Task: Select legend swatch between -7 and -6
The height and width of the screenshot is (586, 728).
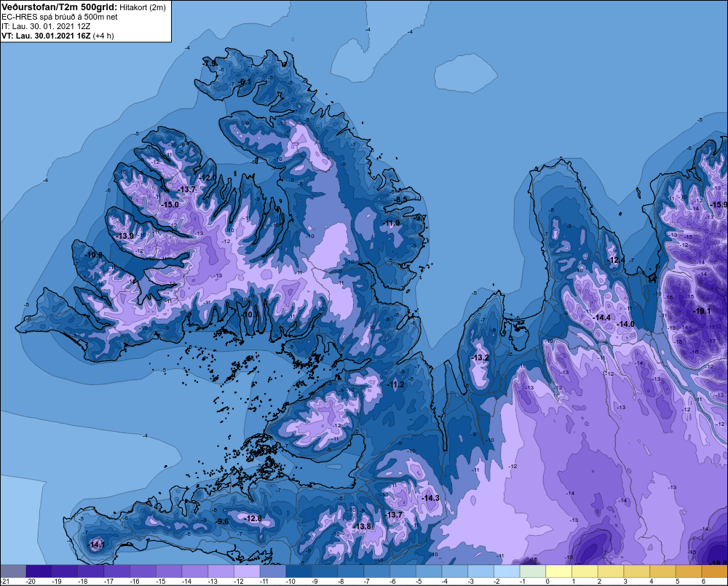Action: pos(377,571)
